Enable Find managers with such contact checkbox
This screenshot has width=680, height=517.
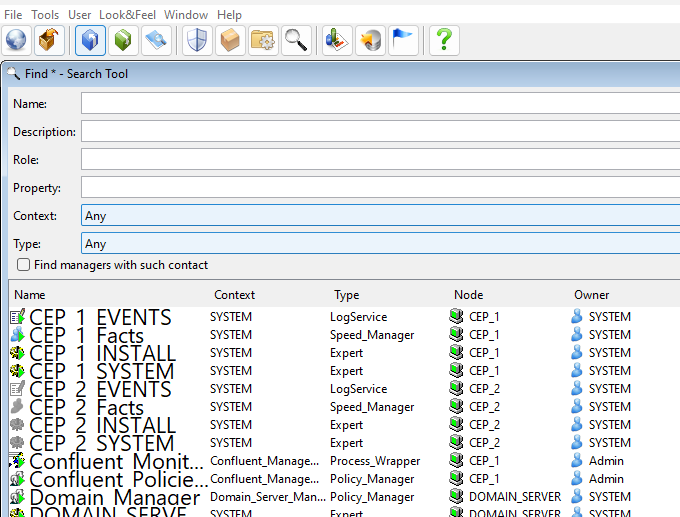pos(23,265)
